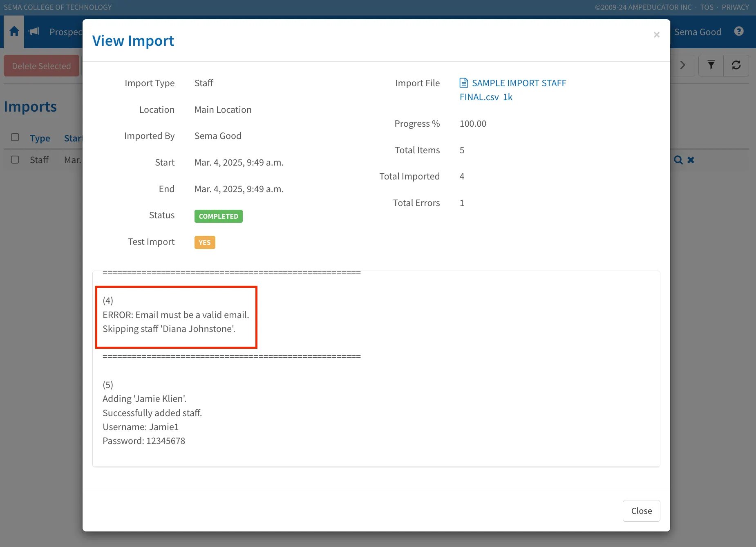The width and height of the screenshot is (756, 547).
Task: Check the Staff import row checkbox
Action: (x=15, y=159)
